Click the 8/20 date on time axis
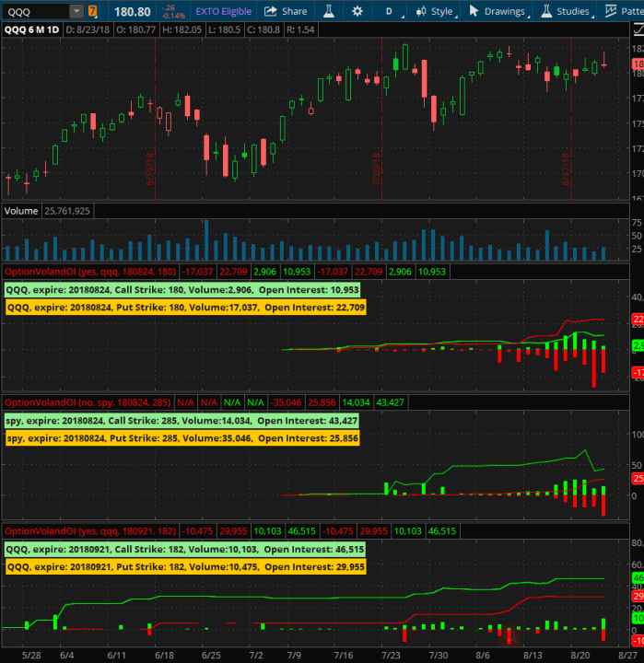 pyautogui.click(x=580, y=656)
